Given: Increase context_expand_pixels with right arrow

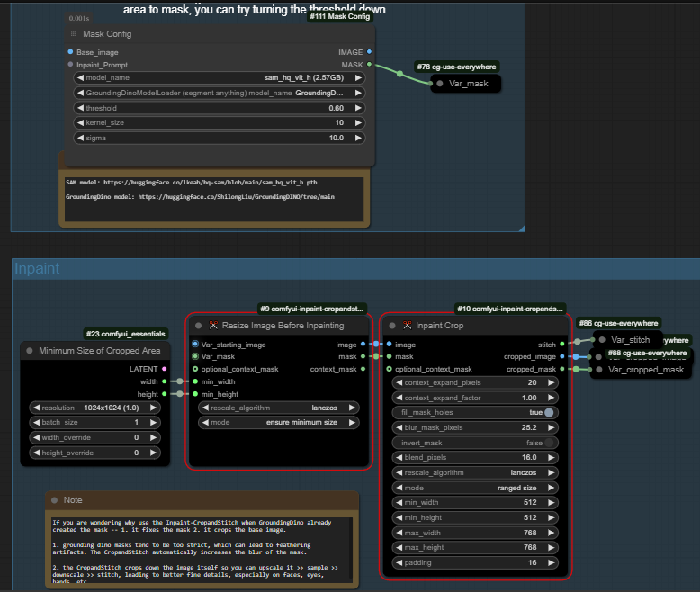Looking at the screenshot, I should pyautogui.click(x=552, y=382).
